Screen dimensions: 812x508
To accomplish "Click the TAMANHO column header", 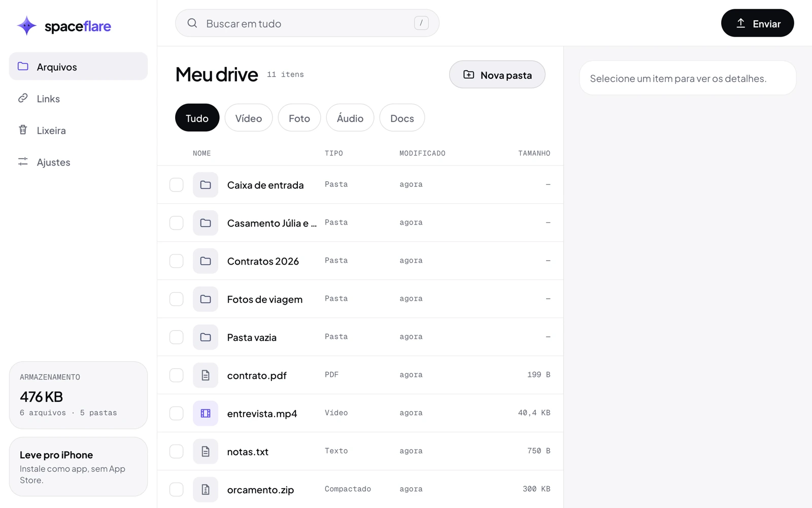I will tap(534, 153).
